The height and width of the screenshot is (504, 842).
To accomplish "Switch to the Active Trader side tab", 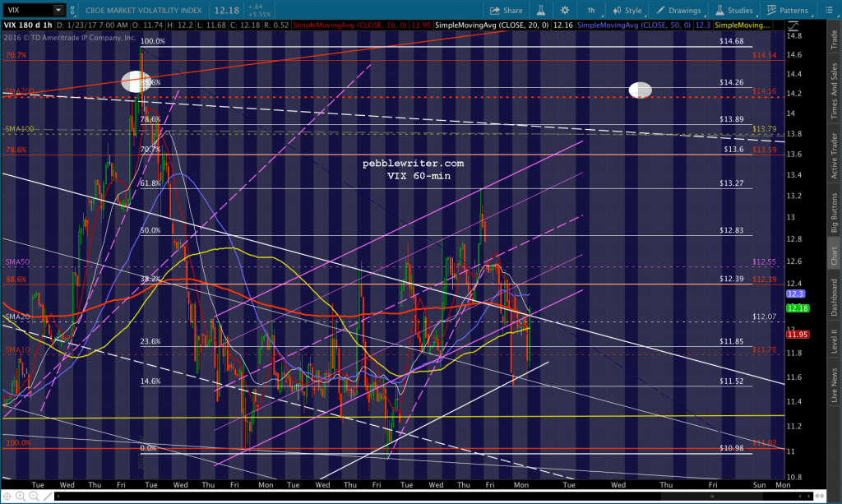I will (x=834, y=155).
